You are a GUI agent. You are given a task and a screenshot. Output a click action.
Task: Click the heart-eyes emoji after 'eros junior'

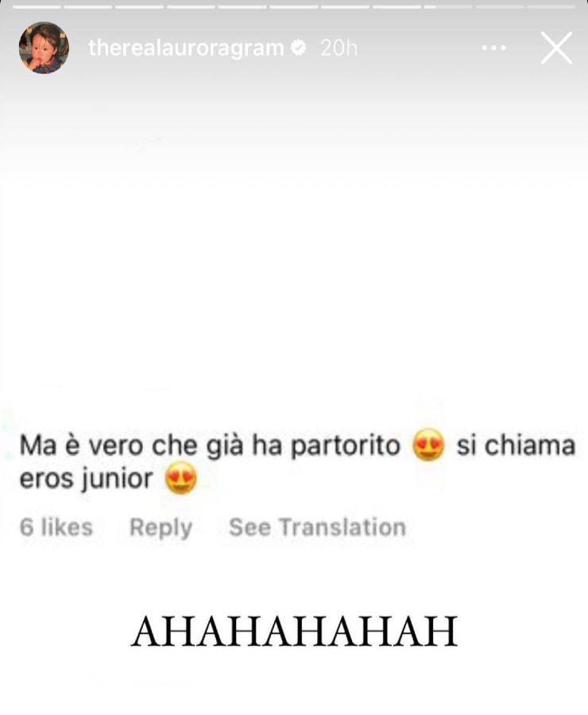[181, 478]
